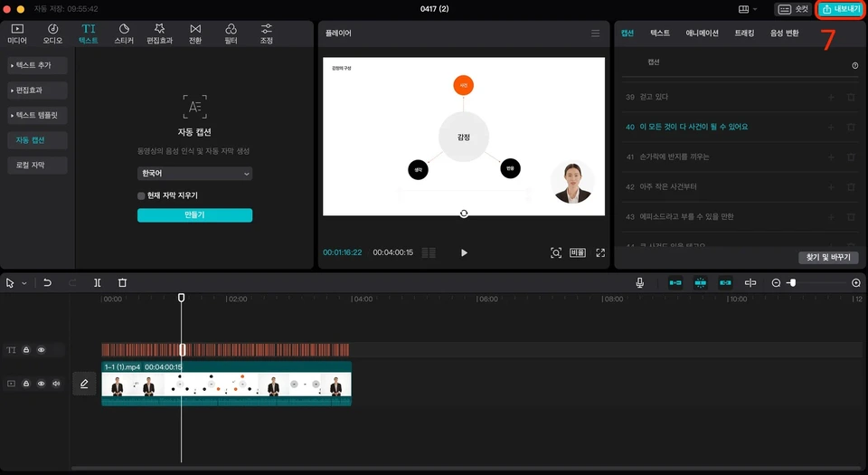Click the player panel hamburger menu
Viewport: 868px width, 475px height.
595,33
